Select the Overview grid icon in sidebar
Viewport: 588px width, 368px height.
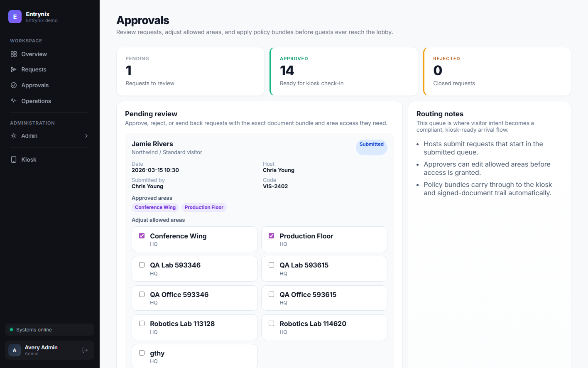tap(14, 54)
